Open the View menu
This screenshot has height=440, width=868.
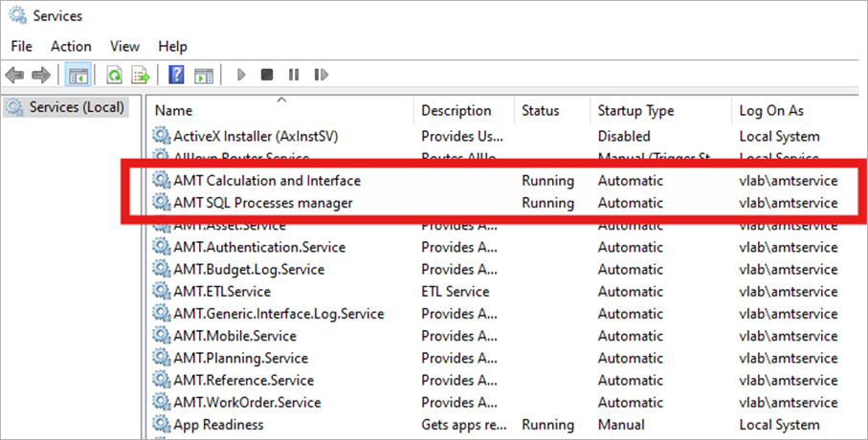124,47
